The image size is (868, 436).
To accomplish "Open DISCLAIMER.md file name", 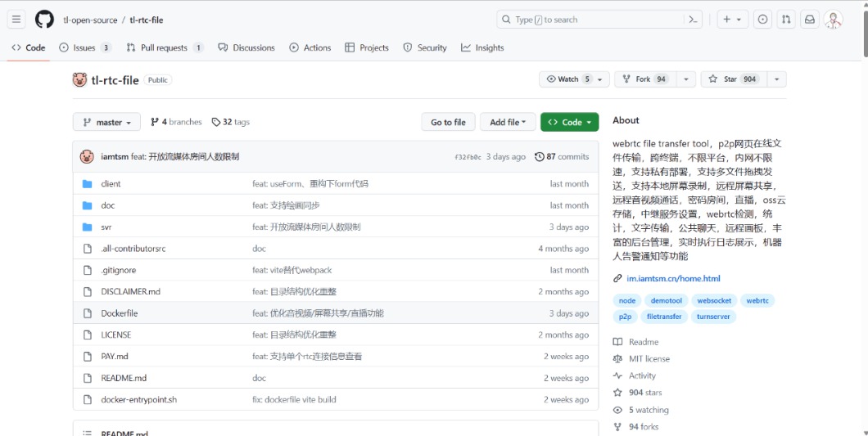I will click(x=131, y=291).
